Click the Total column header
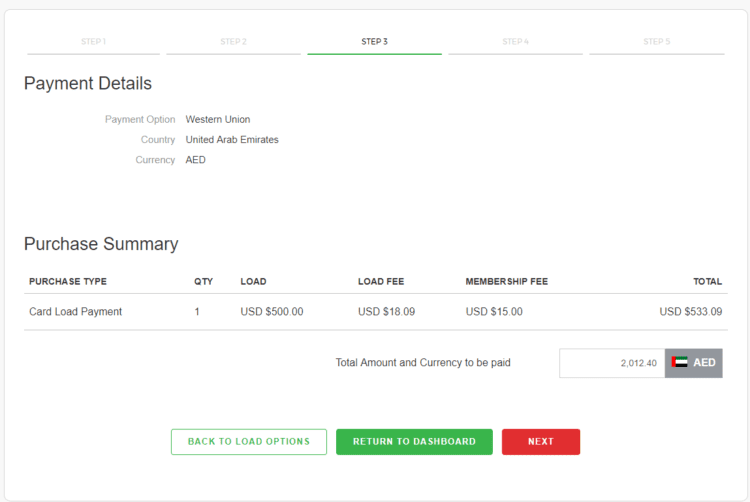 (708, 282)
